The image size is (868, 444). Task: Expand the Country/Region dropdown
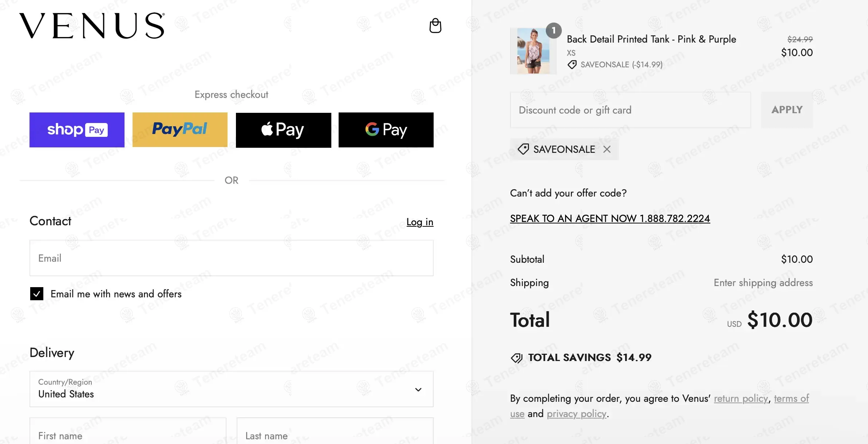tap(231, 389)
